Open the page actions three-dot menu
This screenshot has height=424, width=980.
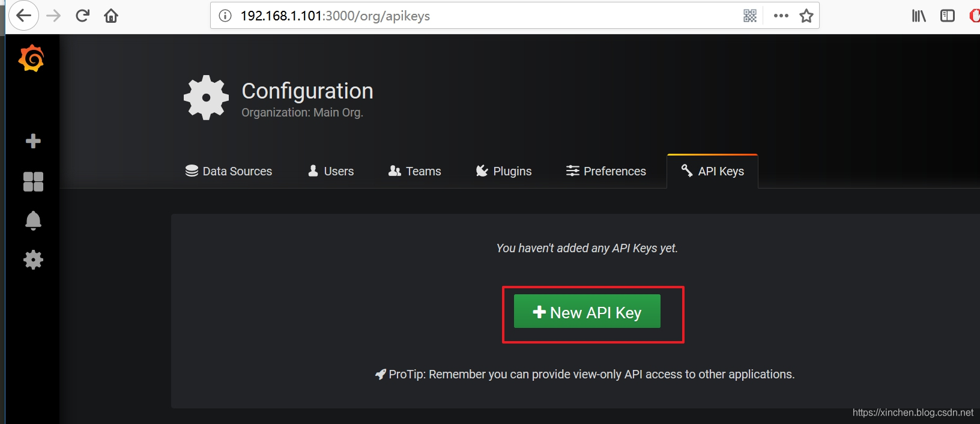pos(781,16)
